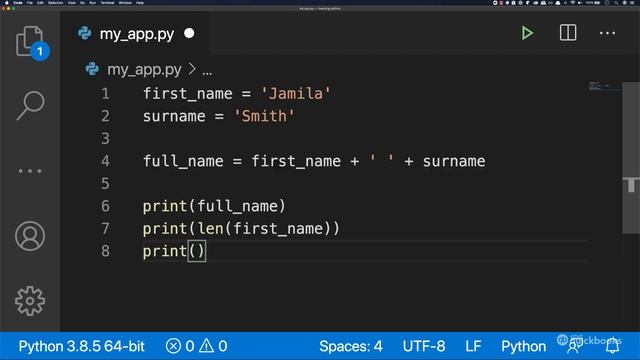Click inside the print() parentheses on line 8
640x360 pixels.
click(196, 251)
